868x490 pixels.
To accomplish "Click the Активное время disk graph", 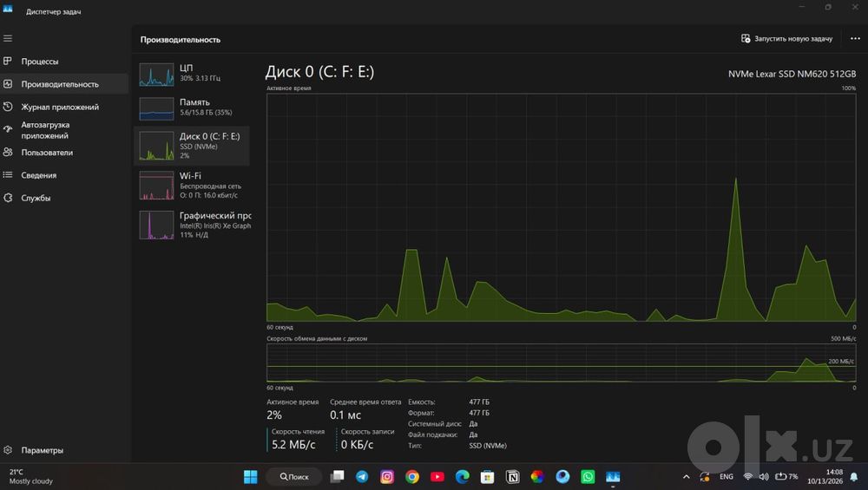I will [561, 207].
